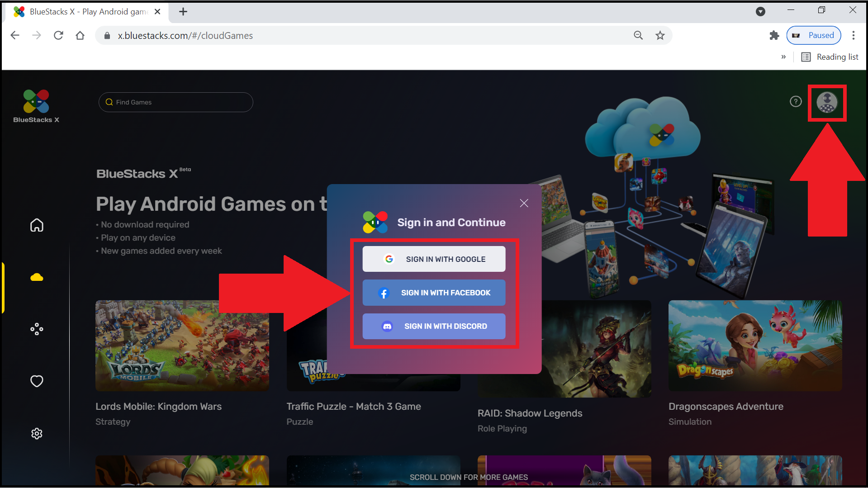Image resolution: width=868 pixels, height=488 pixels.
Task: Open a new browser tab
Action: [x=183, y=12]
